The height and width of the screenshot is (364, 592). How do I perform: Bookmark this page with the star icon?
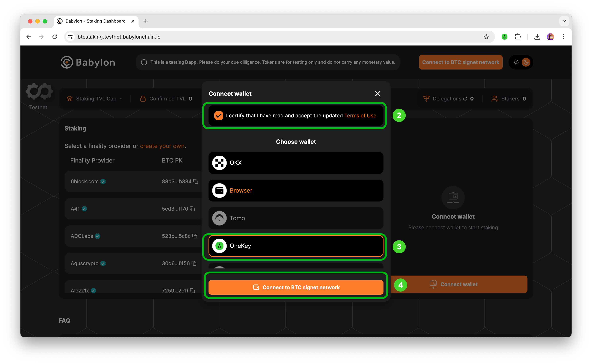pyautogui.click(x=486, y=37)
